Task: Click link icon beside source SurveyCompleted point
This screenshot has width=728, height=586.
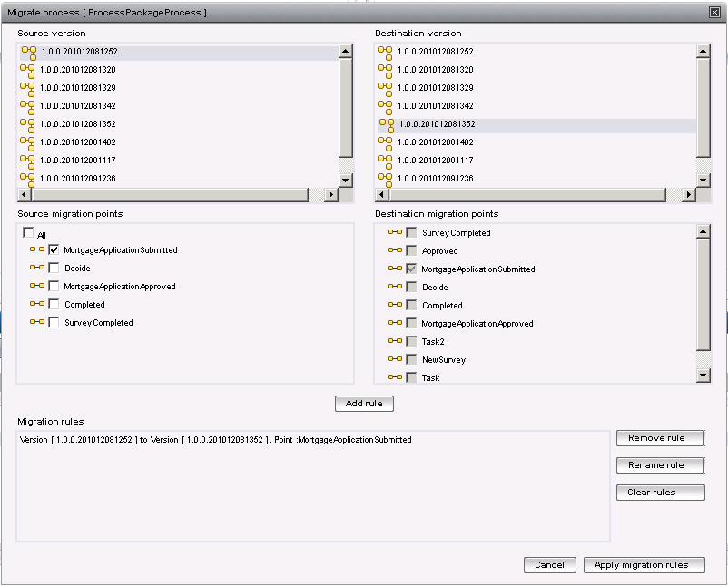Action: 37,321
